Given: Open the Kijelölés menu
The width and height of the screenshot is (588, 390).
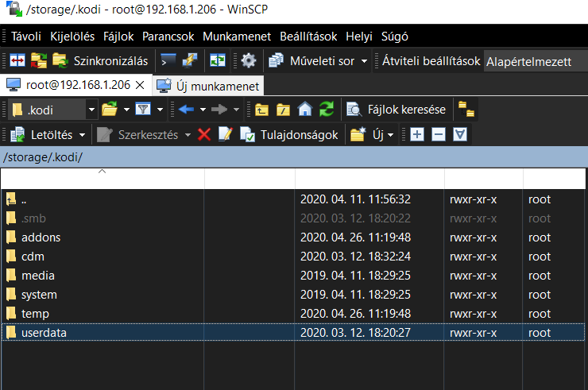Looking at the screenshot, I should pos(72,37).
